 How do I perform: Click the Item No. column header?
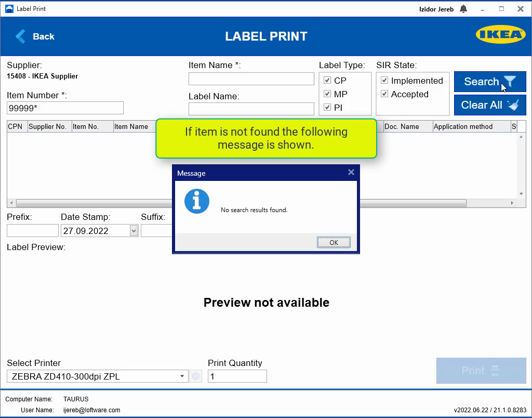click(x=92, y=126)
